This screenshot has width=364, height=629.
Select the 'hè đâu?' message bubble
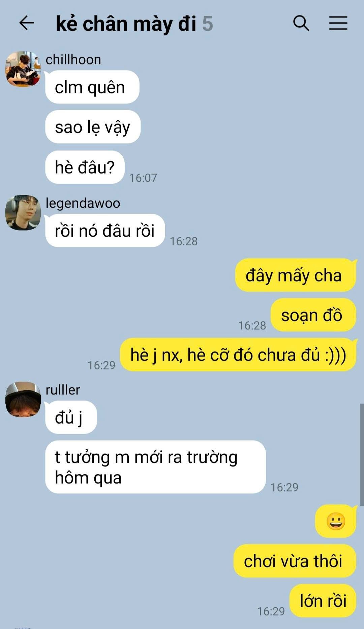tap(85, 167)
